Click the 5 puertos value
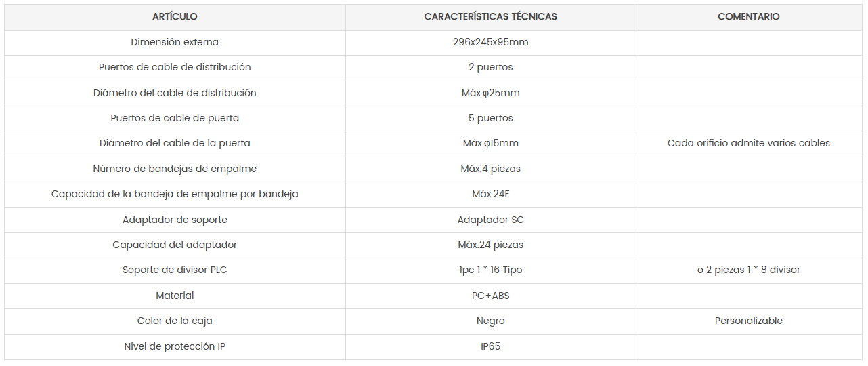This screenshot has height=366, width=868. pos(491,118)
